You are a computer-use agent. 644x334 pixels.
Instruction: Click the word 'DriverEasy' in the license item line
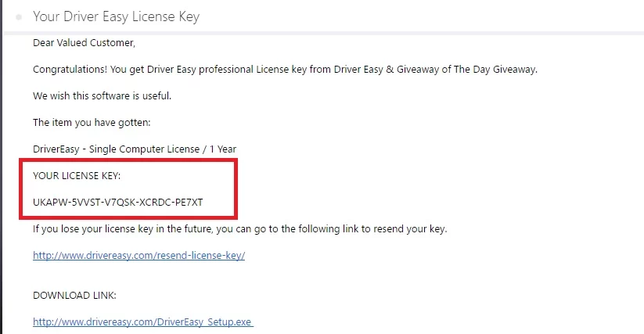click(56, 149)
